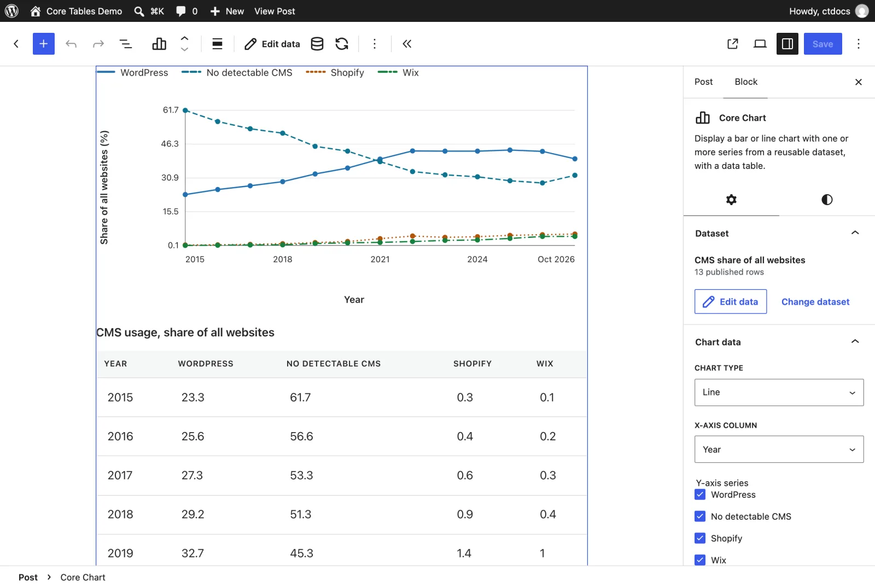
Task: Open post in new tab icon
Action: point(733,44)
